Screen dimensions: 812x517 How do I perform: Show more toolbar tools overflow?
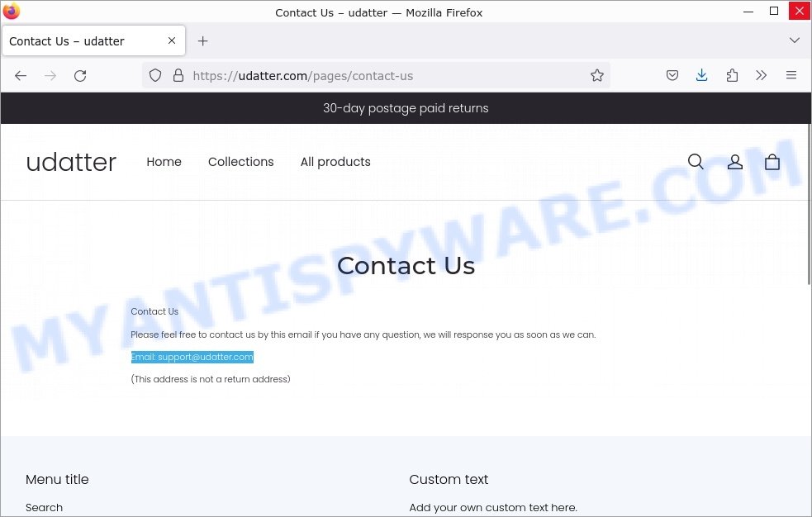[762, 75]
